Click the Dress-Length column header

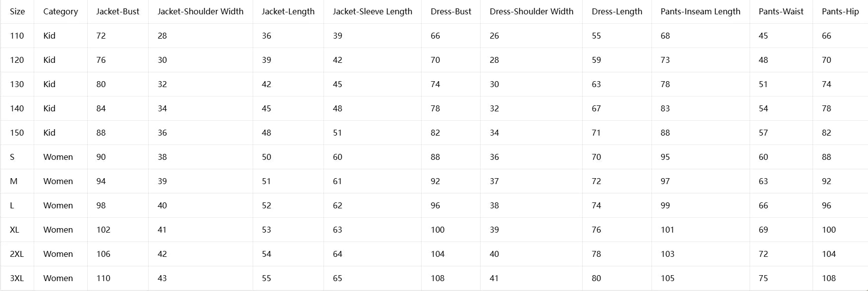[x=617, y=11]
